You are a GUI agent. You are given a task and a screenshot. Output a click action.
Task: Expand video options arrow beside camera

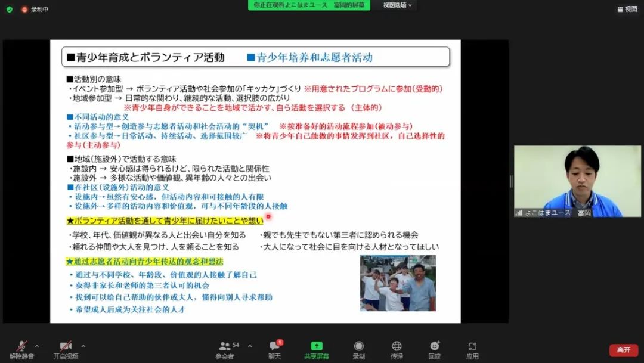[83, 346]
